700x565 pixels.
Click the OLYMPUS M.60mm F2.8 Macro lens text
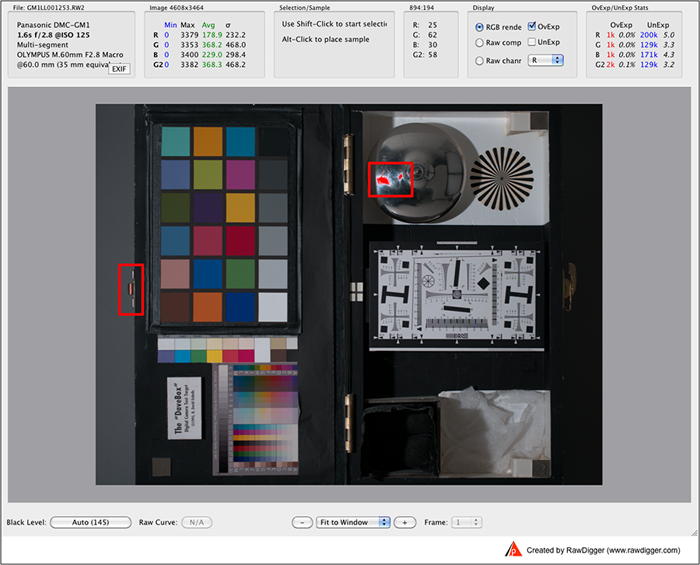(x=70, y=54)
